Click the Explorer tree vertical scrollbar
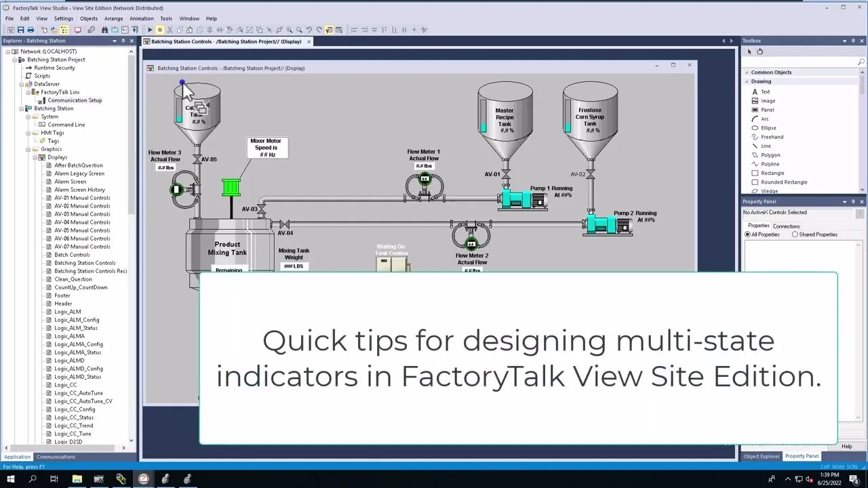This screenshot has width=868, height=488. click(132, 136)
